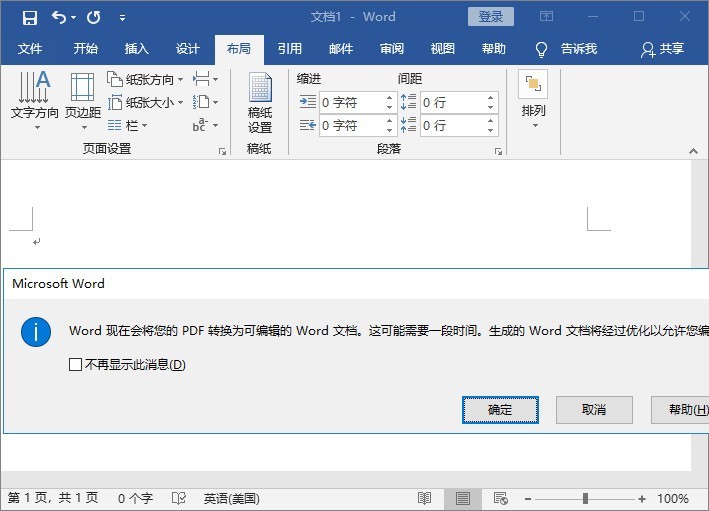Viewport: 709px width, 511px height.
Task: Open 段落 paragraph dialog launcher
Action: [498, 151]
